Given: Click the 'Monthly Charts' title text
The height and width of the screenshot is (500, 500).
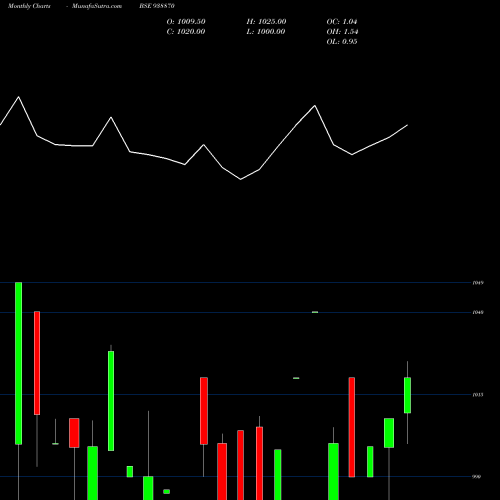Looking at the screenshot, I should click(29, 6).
